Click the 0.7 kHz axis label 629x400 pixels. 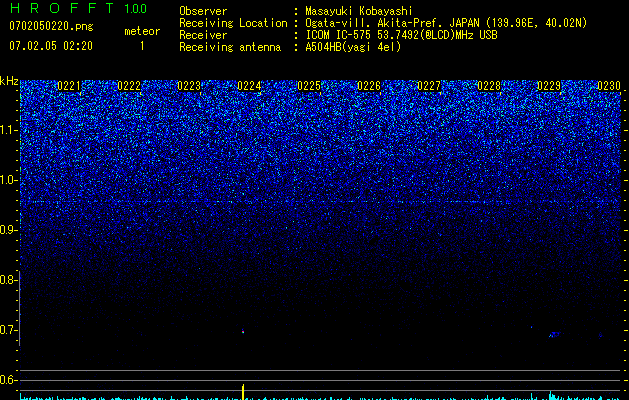click(x=9, y=330)
